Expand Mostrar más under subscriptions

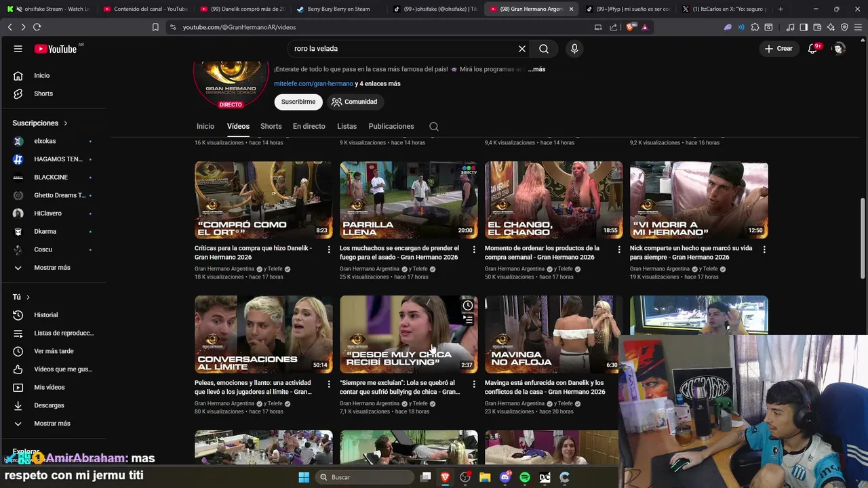pyautogui.click(x=52, y=268)
